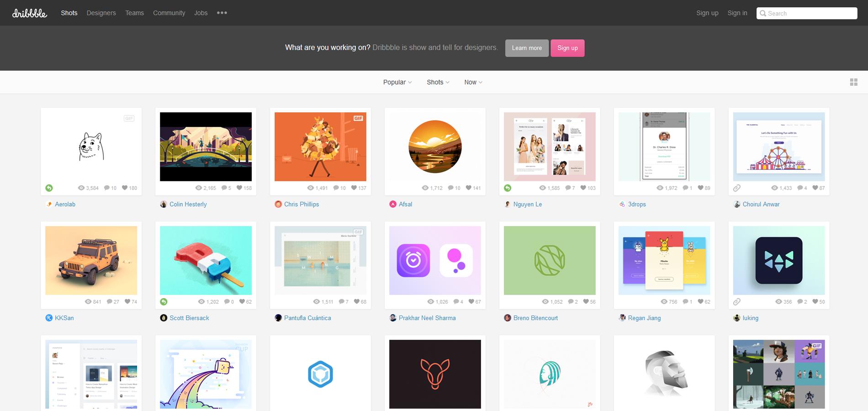Go to the Designers nav item
868x411 pixels.
pyautogui.click(x=101, y=13)
